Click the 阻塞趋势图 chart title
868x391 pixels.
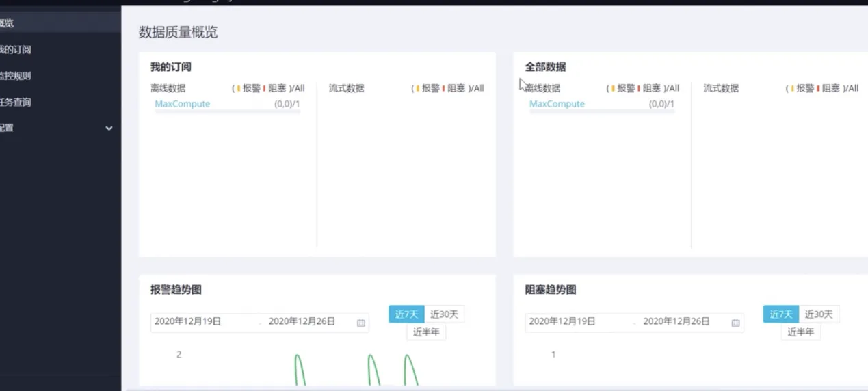pyautogui.click(x=551, y=290)
